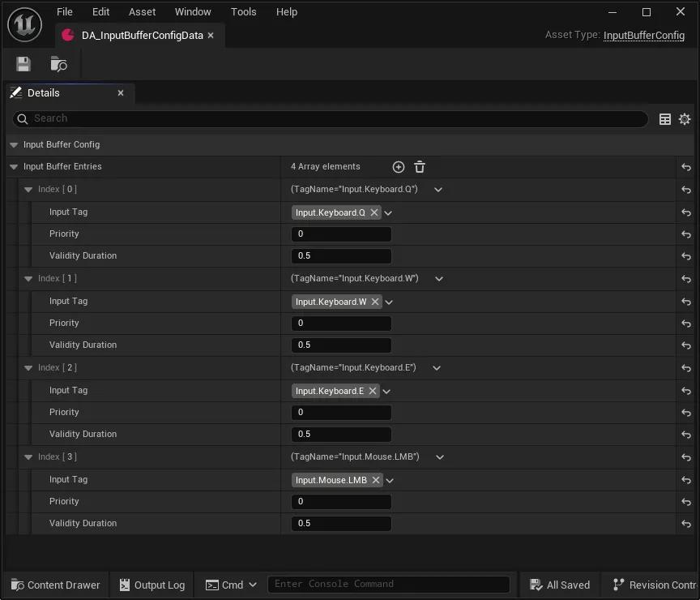Click the Unreal Engine logo icon

pos(24,24)
